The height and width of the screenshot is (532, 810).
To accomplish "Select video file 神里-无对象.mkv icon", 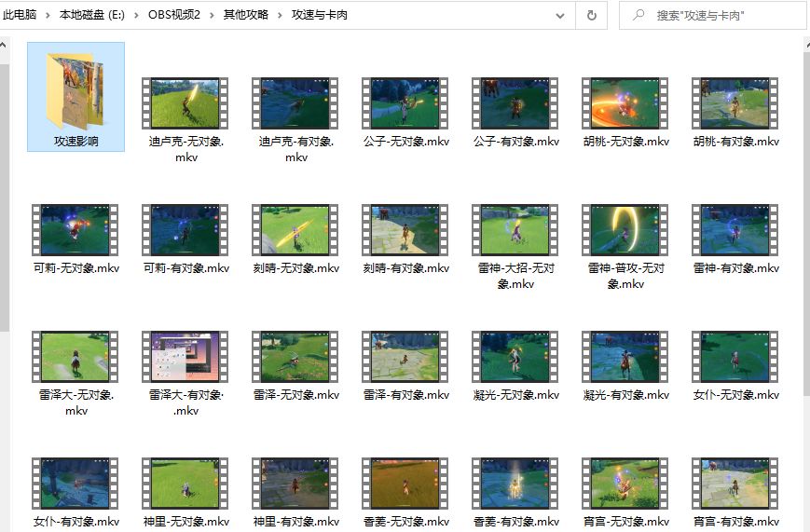I will [185, 484].
